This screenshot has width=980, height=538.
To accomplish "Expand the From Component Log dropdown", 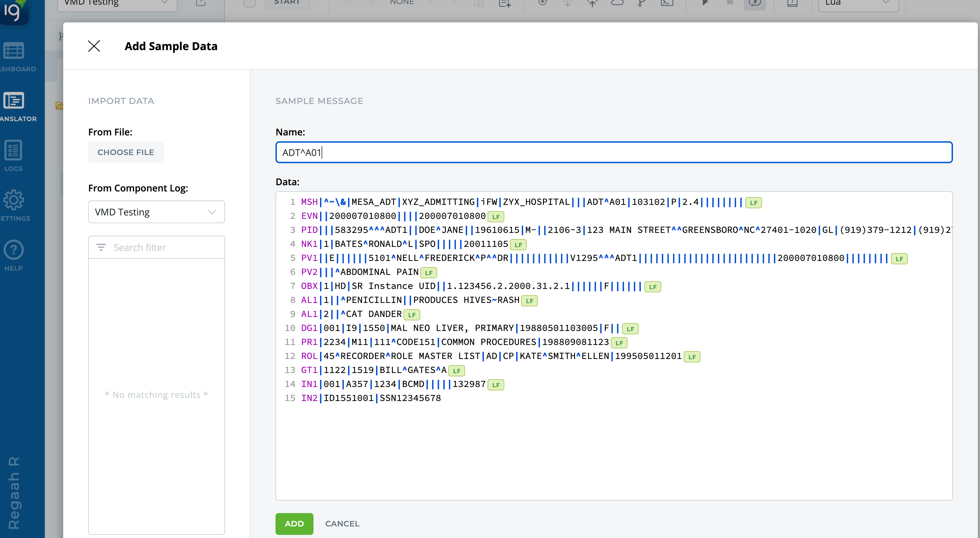I will pyautogui.click(x=156, y=212).
